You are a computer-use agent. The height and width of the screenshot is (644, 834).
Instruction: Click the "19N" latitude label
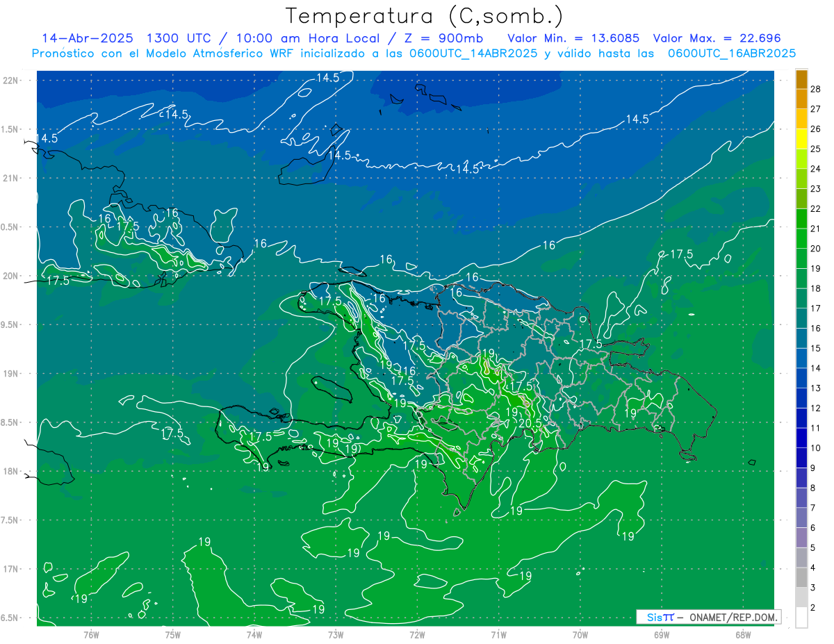10,373
